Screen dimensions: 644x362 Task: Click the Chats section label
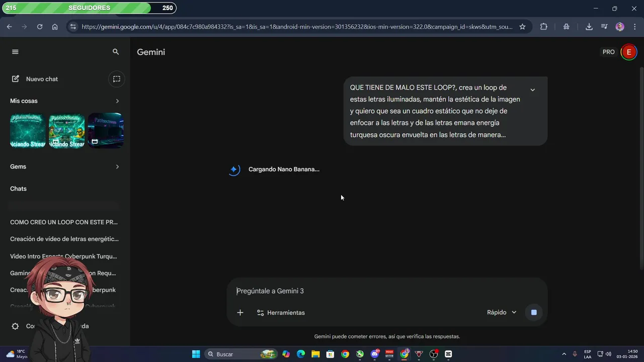pos(18,189)
